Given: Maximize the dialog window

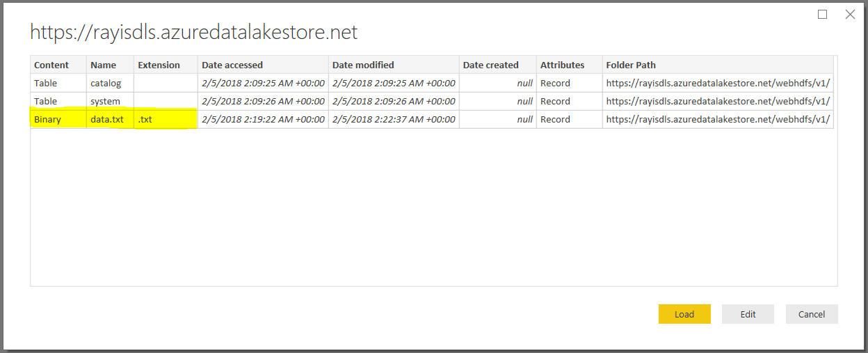Looking at the screenshot, I should [x=823, y=15].
